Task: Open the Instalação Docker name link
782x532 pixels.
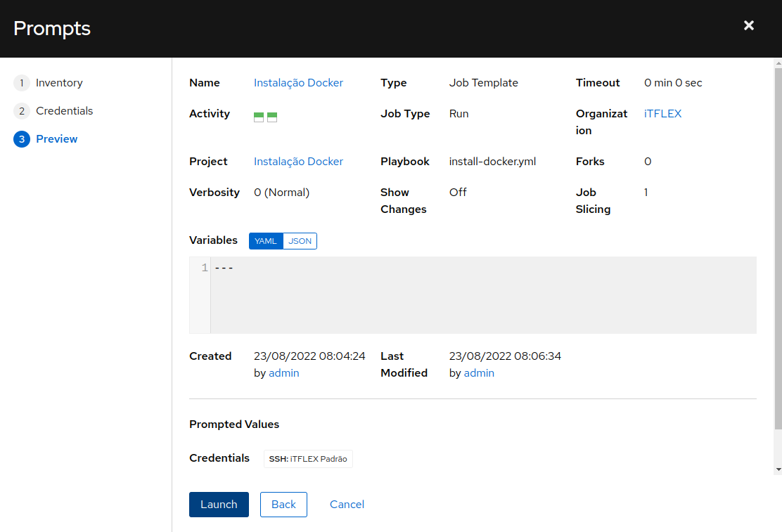Action: (x=298, y=83)
